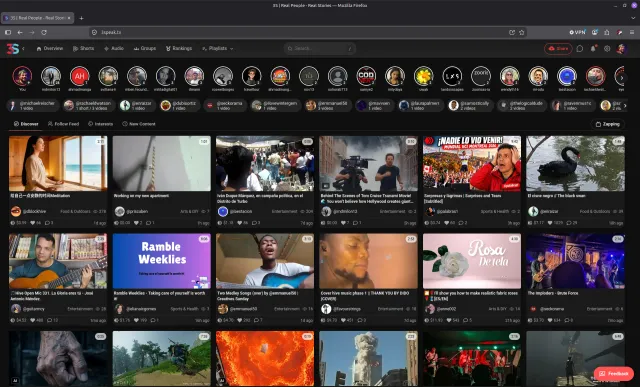Collapse the navigation with the chevron beside the logo
Viewport: 640px width, 387px height.
23,49
